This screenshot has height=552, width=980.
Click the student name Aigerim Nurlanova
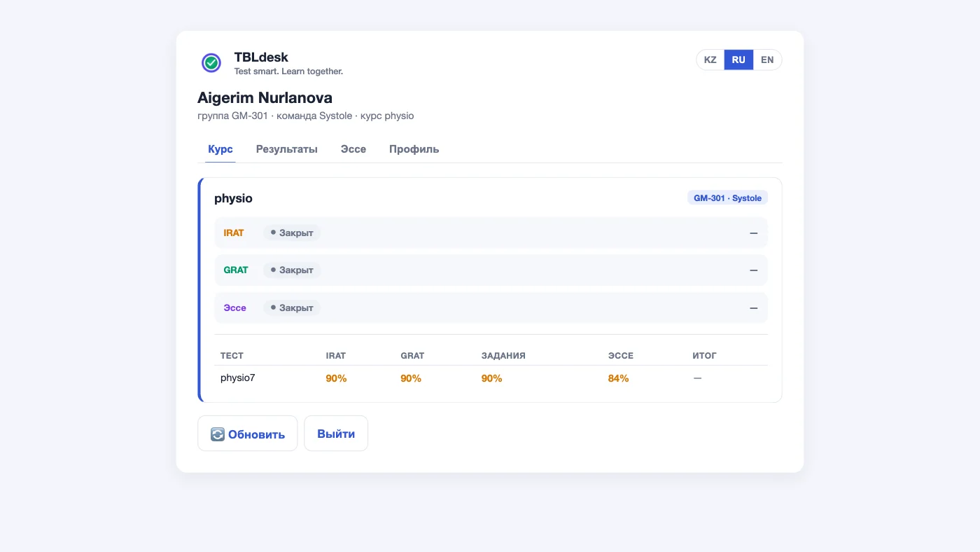265,97
